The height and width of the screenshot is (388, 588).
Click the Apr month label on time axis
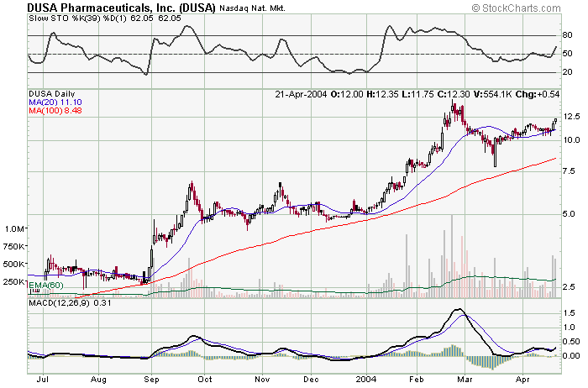[522, 380]
